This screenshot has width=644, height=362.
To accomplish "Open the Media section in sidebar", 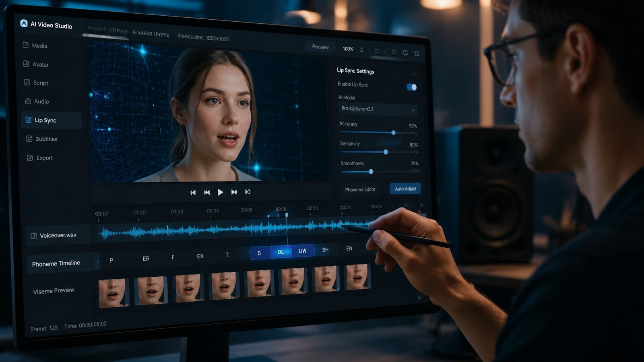I will (35, 45).
